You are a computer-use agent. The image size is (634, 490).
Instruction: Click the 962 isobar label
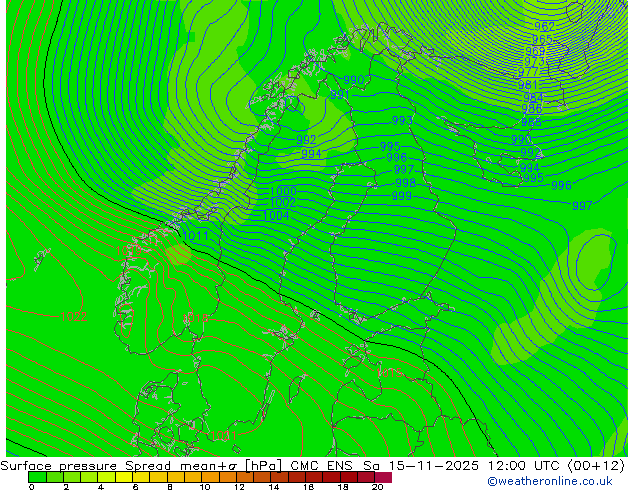tap(544, 26)
